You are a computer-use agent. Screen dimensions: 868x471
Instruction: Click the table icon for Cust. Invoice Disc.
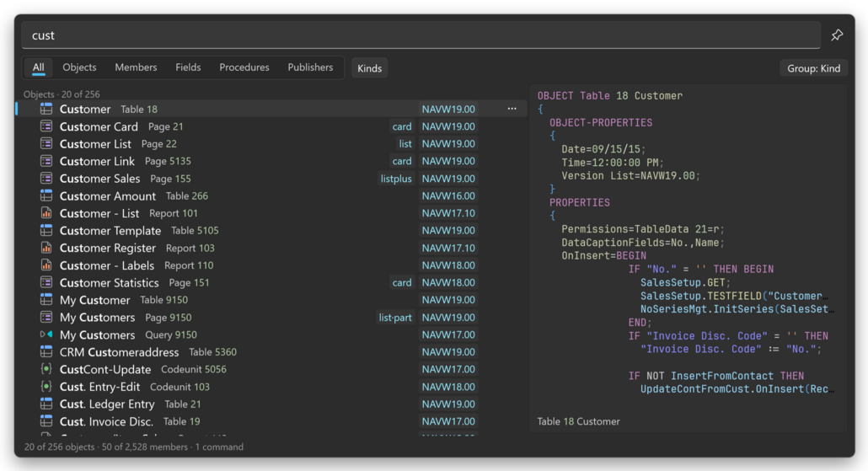click(46, 420)
